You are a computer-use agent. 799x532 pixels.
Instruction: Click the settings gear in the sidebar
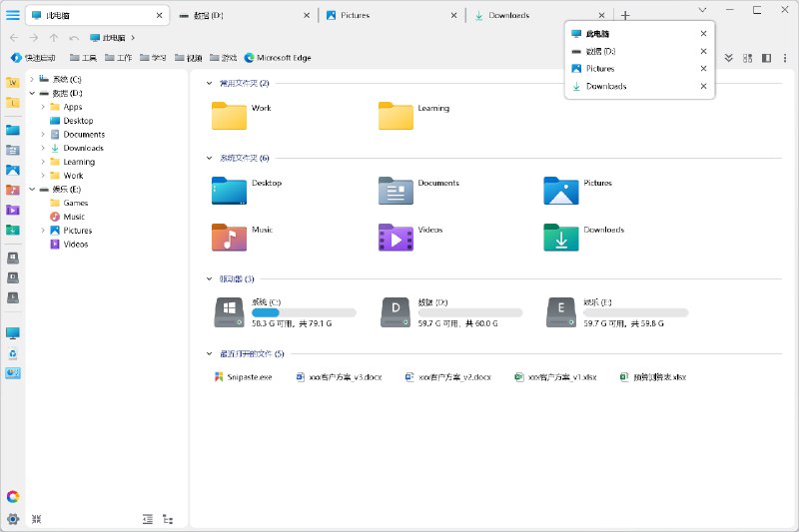click(x=13, y=519)
